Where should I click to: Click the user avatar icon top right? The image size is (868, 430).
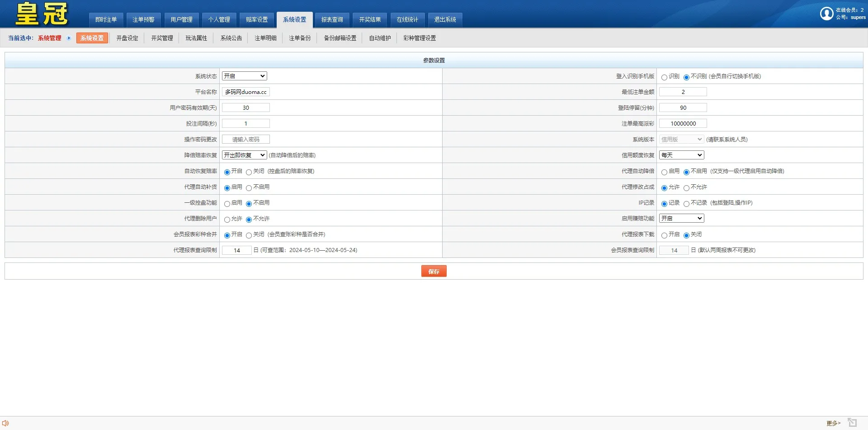tap(826, 14)
